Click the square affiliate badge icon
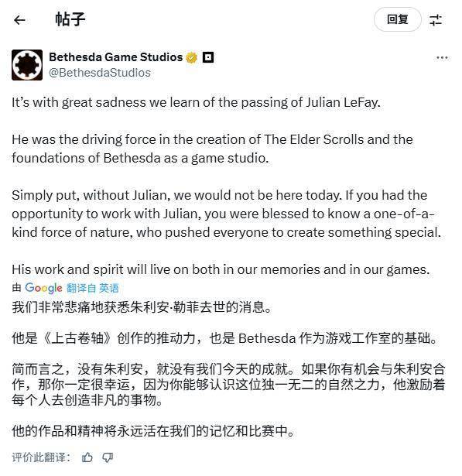Image resolution: width=462 pixels, height=476 pixels. coord(208,57)
